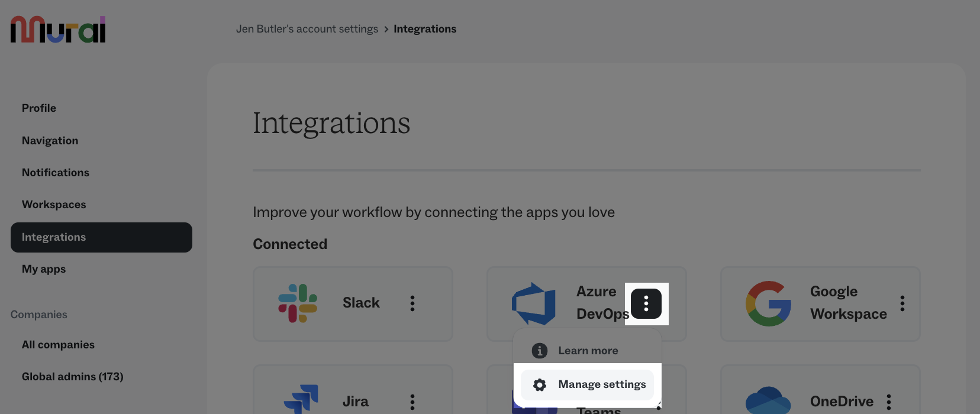Click the Azure DevOps logo icon

534,303
